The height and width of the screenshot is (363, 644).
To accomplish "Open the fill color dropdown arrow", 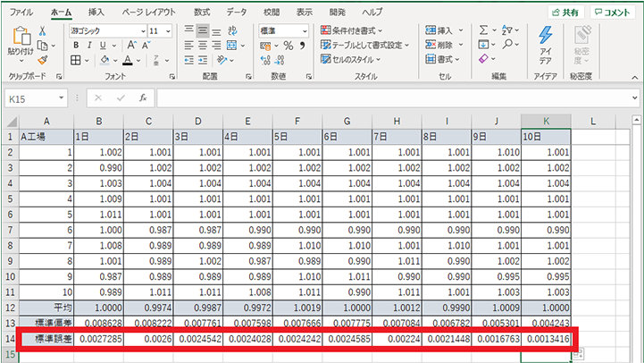I will tap(115, 61).
